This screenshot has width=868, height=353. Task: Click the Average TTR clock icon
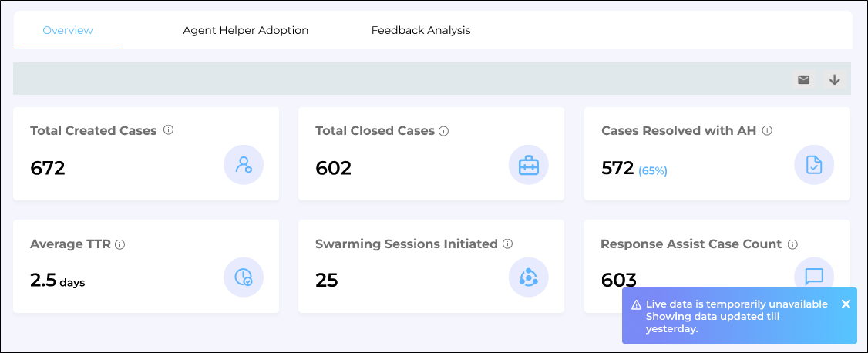click(x=244, y=277)
